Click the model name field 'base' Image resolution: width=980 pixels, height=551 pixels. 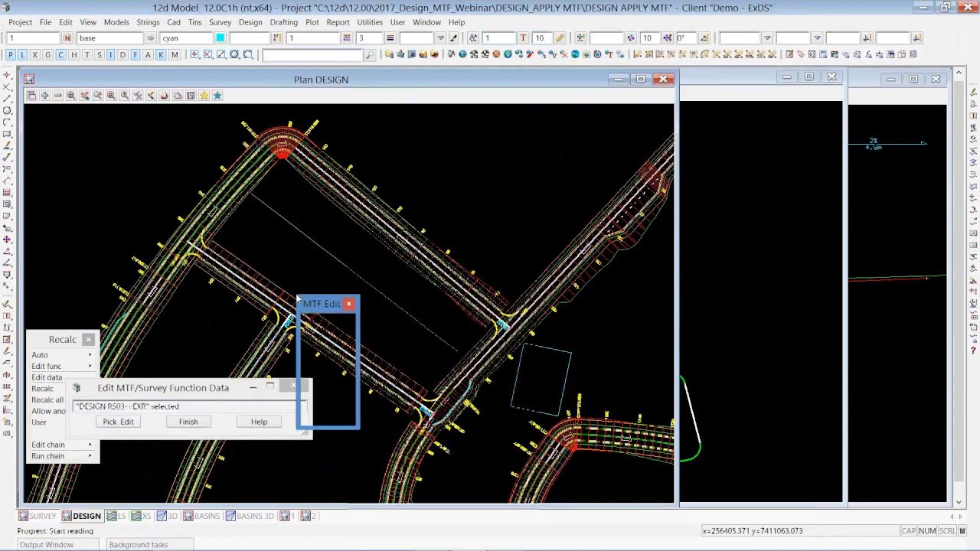(110, 37)
